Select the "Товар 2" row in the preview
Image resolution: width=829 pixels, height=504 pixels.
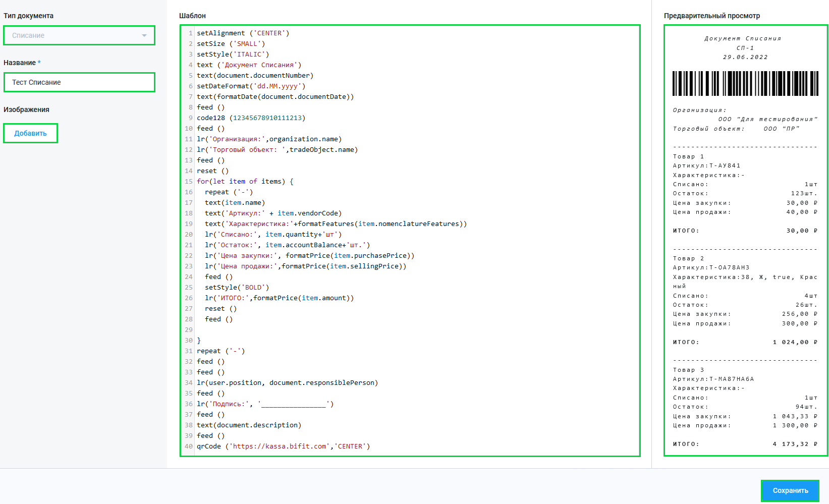click(x=688, y=258)
